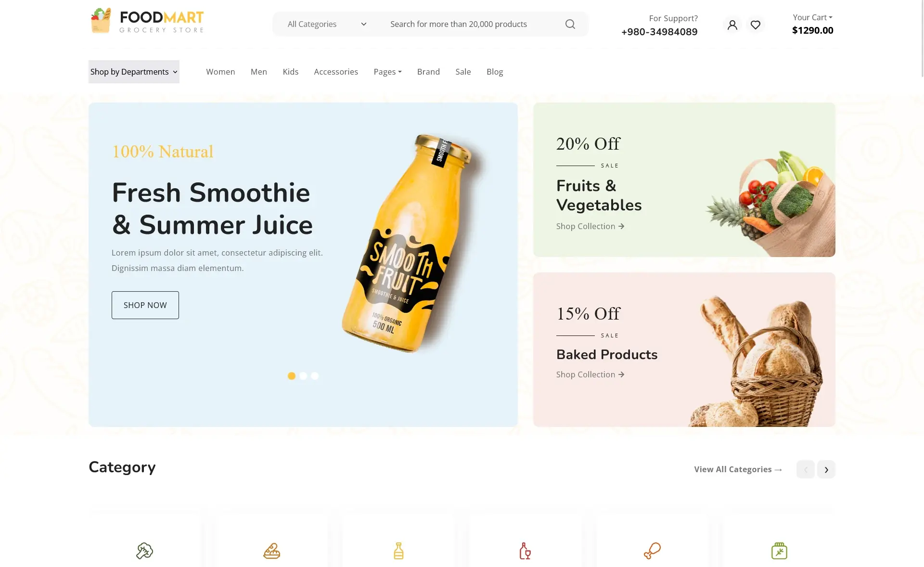Screen dimensions: 924x567
Task: Select the second carousel slide dot
Action: (303, 375)
